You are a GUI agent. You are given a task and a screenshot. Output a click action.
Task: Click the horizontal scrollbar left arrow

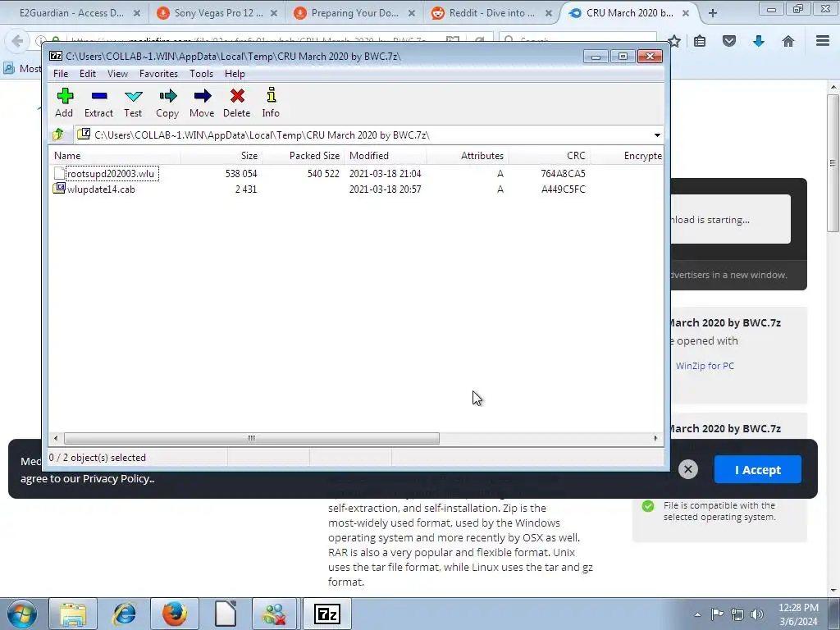[56, 438]
